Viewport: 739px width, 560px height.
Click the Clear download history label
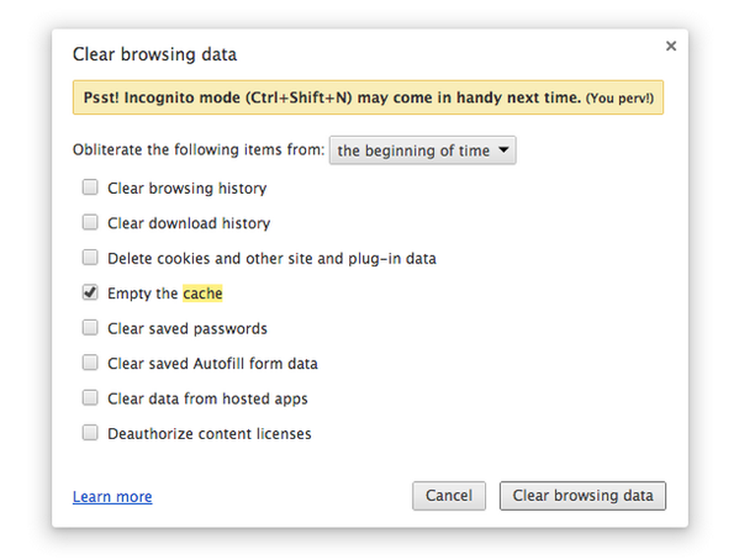point(189,223)
